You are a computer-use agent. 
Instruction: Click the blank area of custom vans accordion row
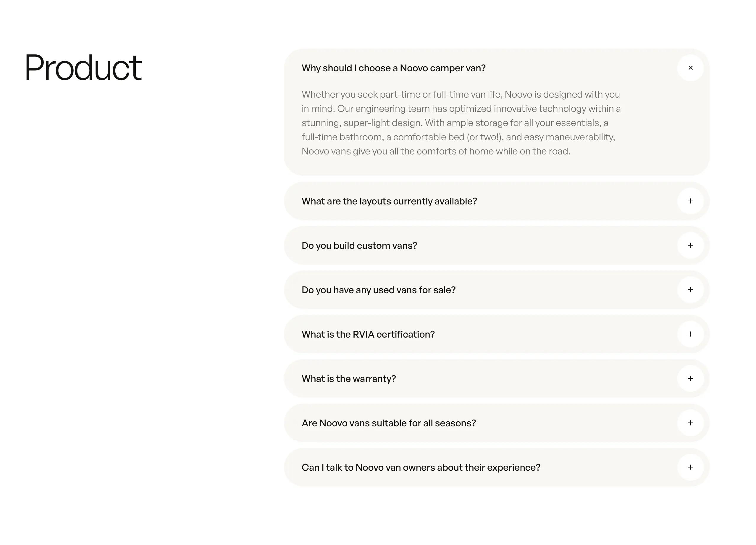click(547, 246)
